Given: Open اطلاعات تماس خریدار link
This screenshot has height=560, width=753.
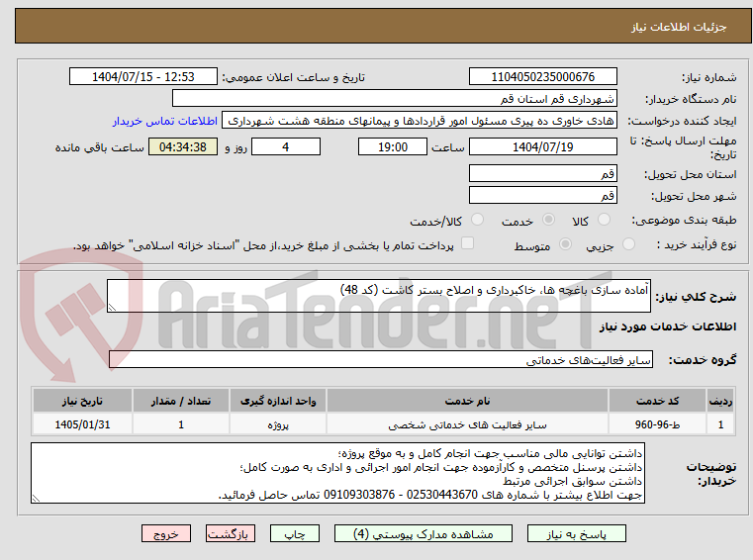Looking at the screenshot, I should coord(165,121).
